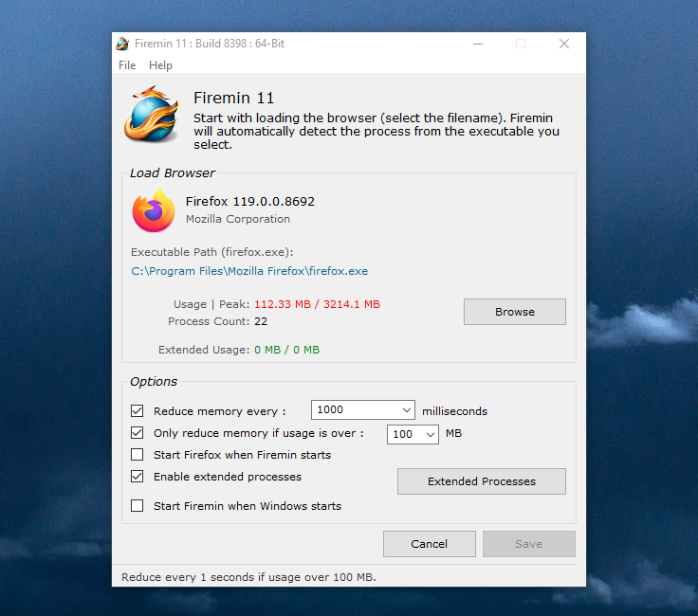Open the firefox.exe executable path link
698x616 pixels.
(x=249, y=271)
